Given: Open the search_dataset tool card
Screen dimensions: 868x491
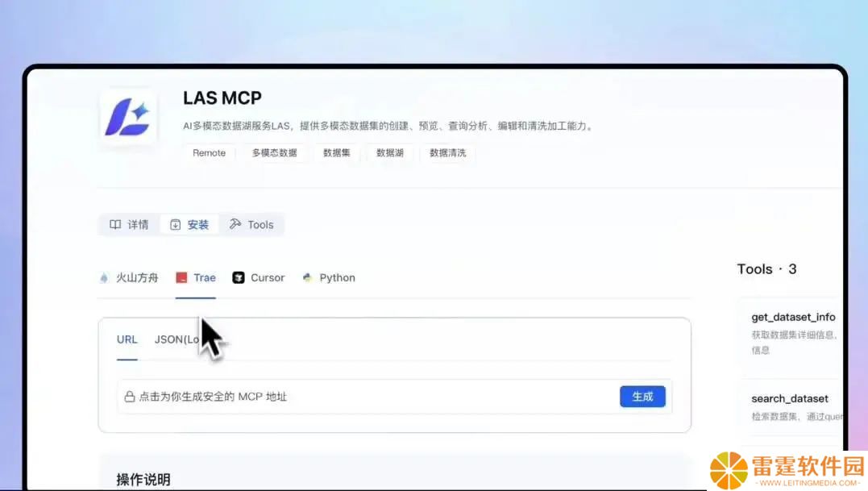Looking at the screenshot, I should pos(791,407).
